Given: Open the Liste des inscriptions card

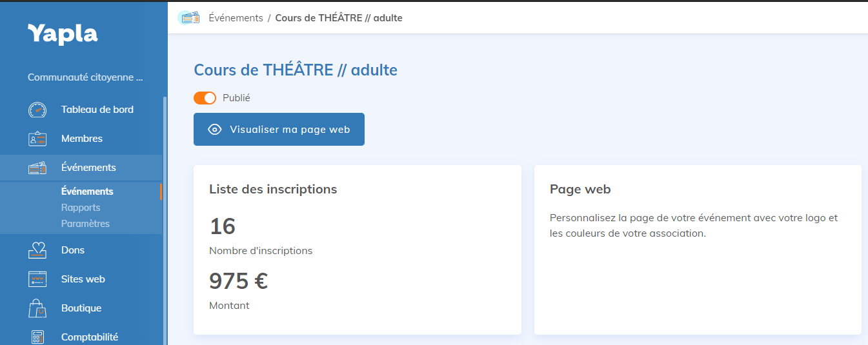Looking at the screenshot, I should pyautogui.click(x=273, y=190).
